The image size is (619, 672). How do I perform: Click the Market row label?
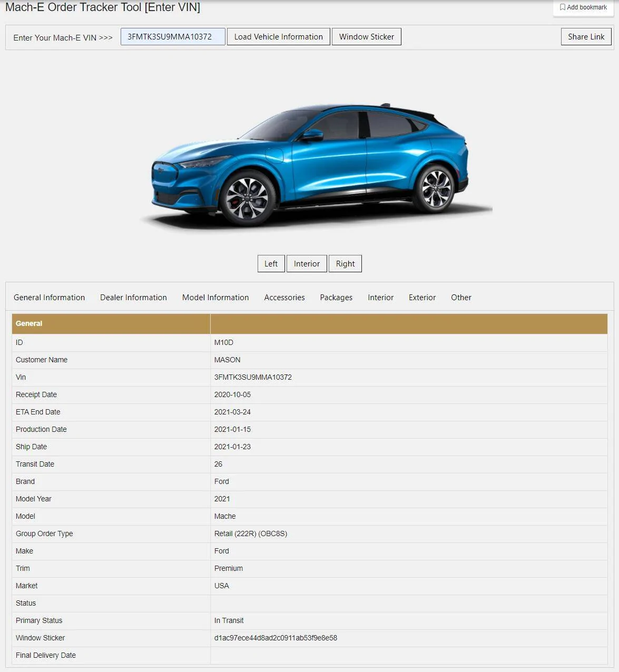26,586
